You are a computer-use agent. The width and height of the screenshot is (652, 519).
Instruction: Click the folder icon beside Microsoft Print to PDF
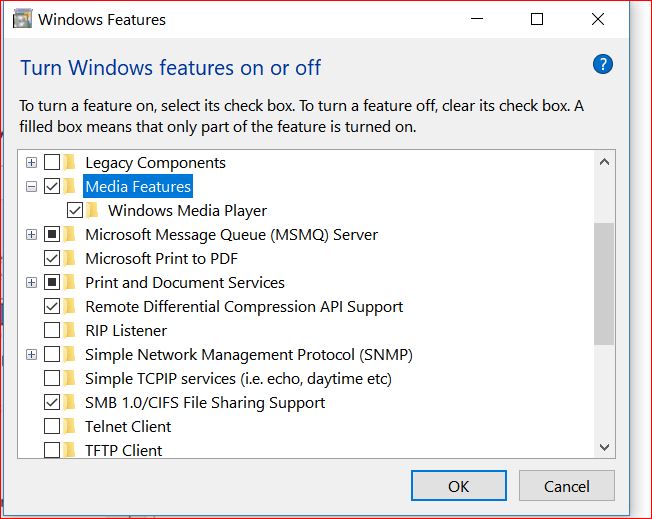click(x=69, y=258)
